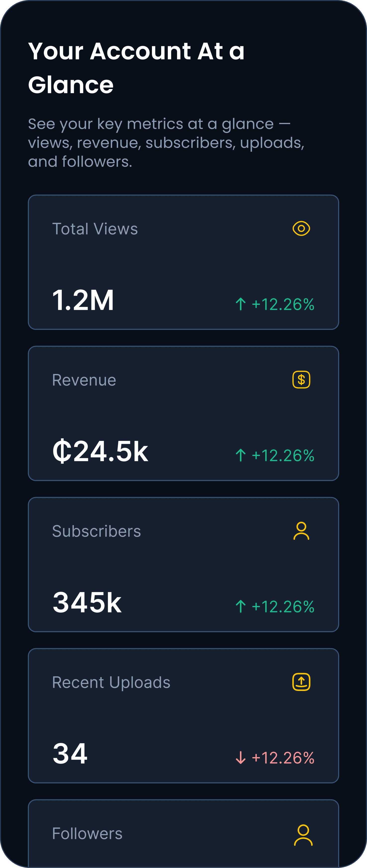Select the Total Views label
This screenshot has height=868, width=367.
(95, 229)
